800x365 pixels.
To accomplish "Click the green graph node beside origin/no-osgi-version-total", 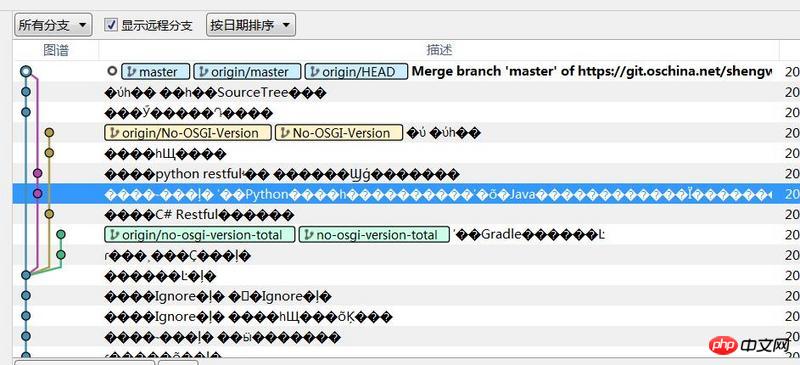I will [61, 234].
